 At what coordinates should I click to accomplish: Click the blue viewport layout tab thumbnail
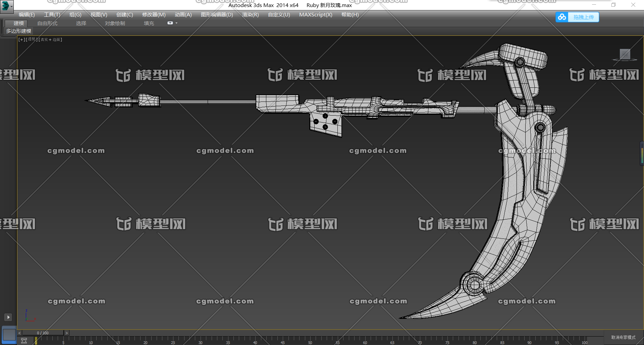click(x=9, y=334)
